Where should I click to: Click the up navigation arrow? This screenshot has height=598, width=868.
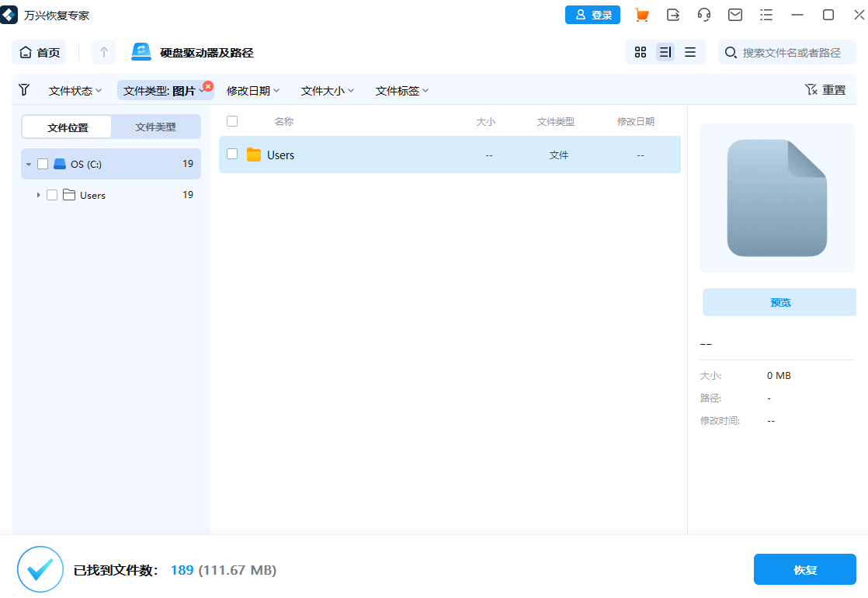point(103,52)
